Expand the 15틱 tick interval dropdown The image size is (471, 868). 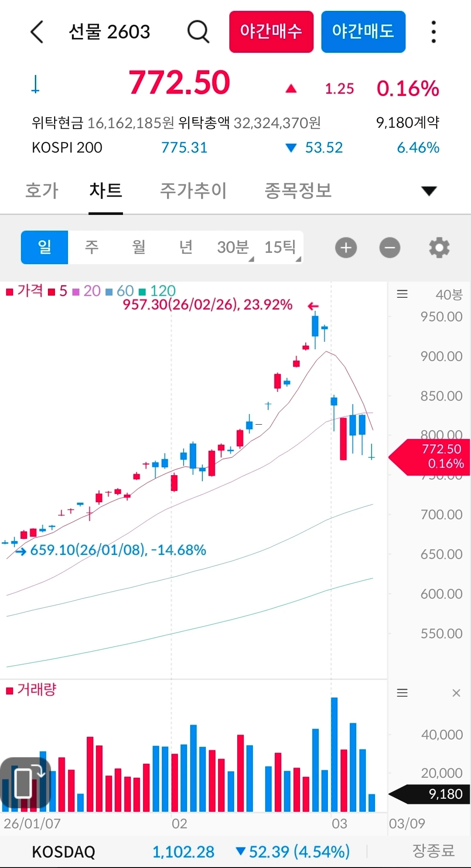[281, 247]
